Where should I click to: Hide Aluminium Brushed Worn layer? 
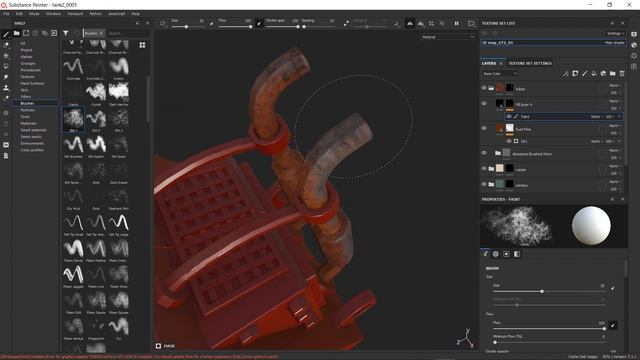484,153
